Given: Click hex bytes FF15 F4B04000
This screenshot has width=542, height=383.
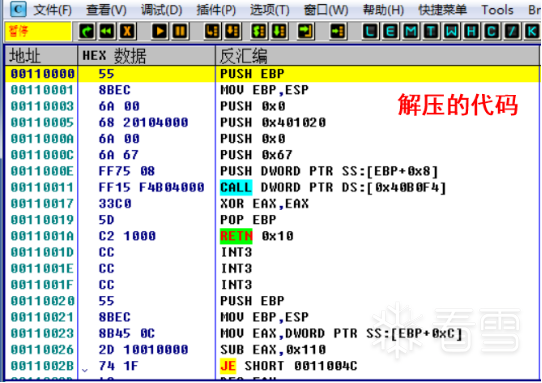Looking at the screenshot, I should (x=151, y=187).
